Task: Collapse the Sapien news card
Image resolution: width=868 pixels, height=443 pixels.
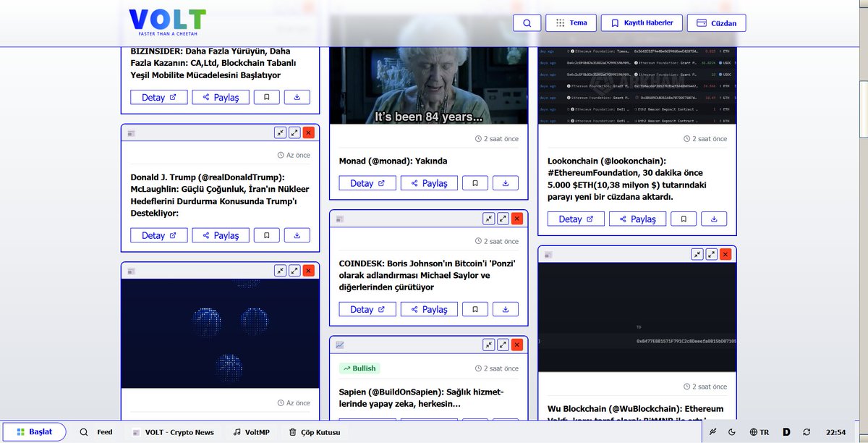Action: (x=489, y=345)
